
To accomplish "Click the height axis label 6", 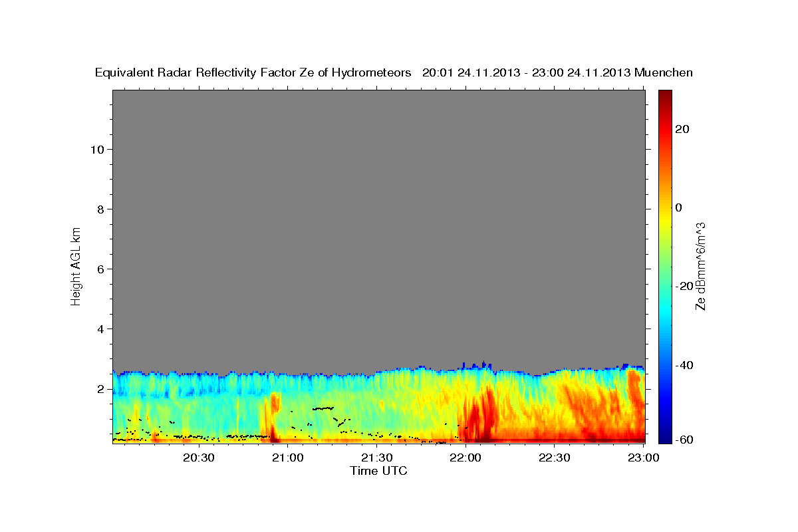I will tap(99, 269).
